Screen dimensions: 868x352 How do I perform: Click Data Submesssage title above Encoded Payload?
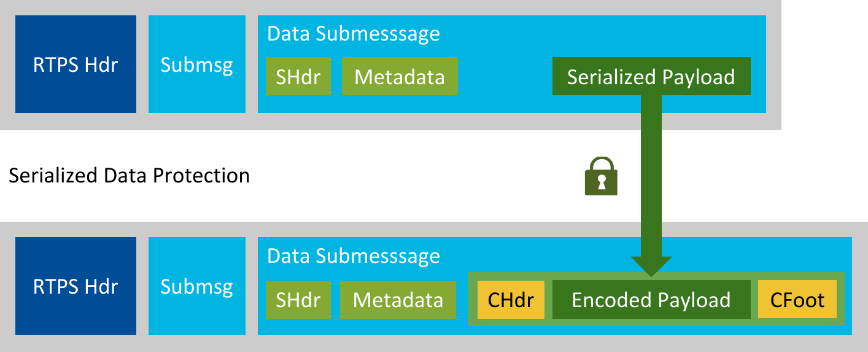tap(354, 256)
